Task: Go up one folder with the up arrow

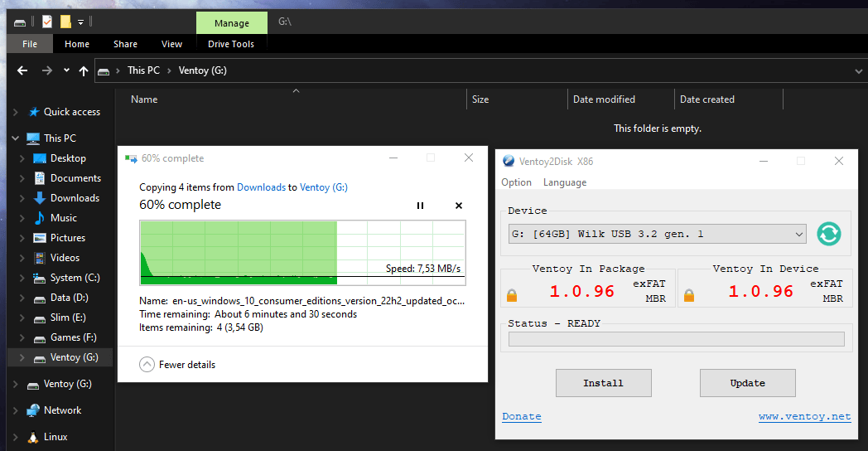Action: 83,71
